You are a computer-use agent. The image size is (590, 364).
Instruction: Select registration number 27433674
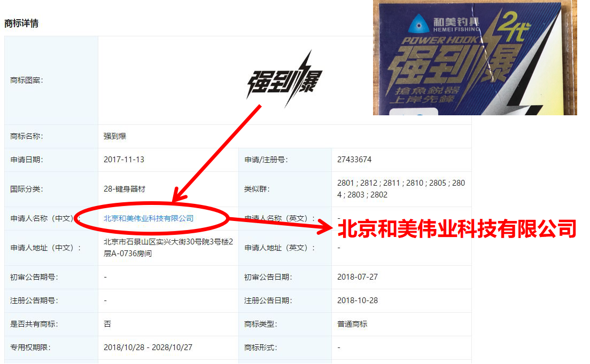354,160
